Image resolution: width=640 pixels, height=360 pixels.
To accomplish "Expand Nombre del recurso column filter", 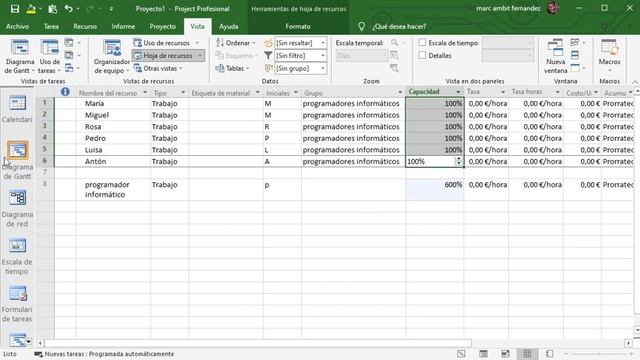I will [145, 93].
